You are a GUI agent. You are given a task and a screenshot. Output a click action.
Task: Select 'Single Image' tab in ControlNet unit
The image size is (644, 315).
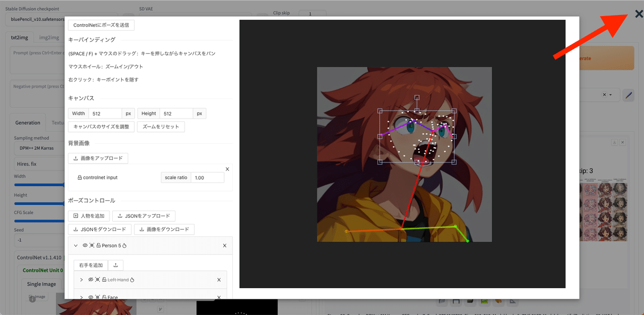tap(42, 284)
